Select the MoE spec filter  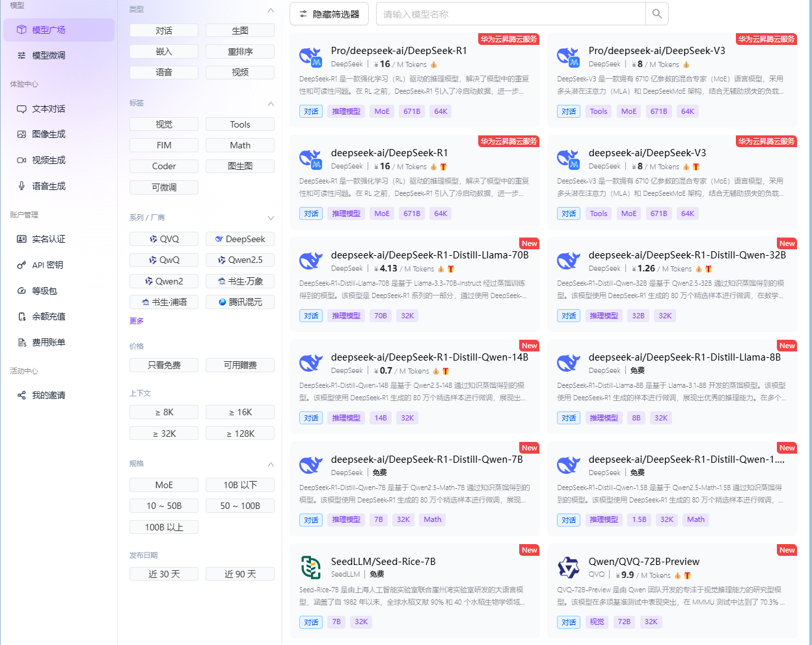pos(164,485)
